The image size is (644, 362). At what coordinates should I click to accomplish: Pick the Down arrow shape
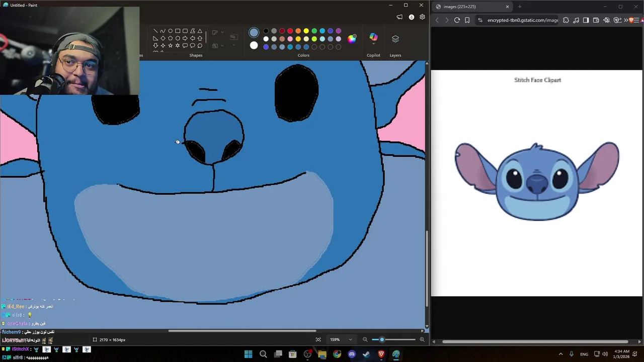155,46
